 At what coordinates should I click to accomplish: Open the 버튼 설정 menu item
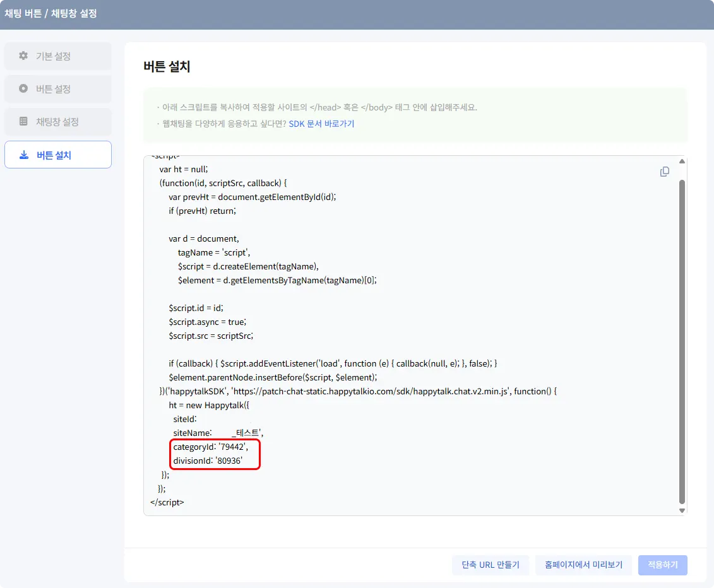(58, 89)
